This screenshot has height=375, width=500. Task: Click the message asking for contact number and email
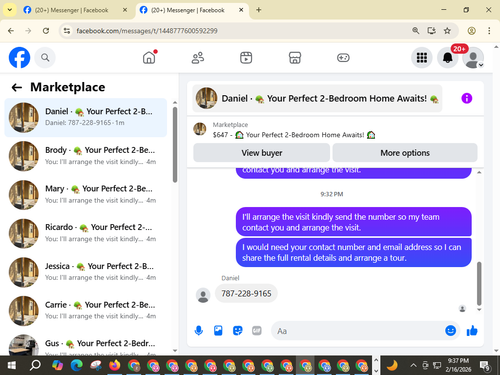[354, 252]
